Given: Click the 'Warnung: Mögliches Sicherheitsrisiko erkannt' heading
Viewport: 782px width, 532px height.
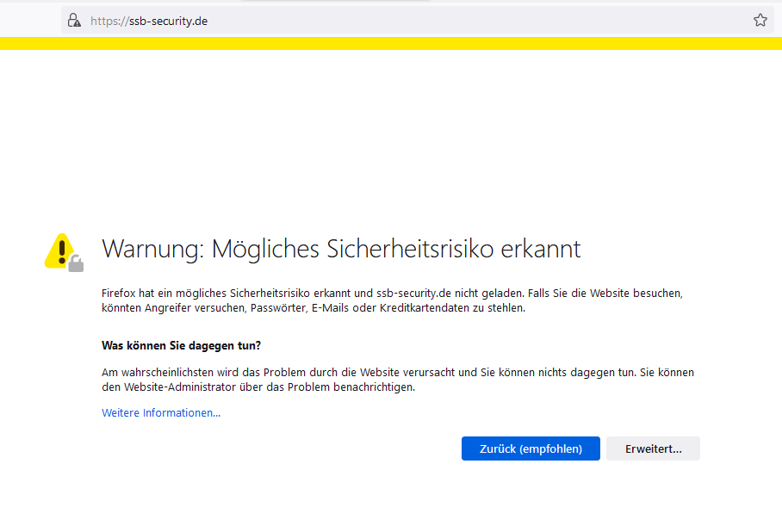Looking at the screenshot, I should (x=341, y=249).
